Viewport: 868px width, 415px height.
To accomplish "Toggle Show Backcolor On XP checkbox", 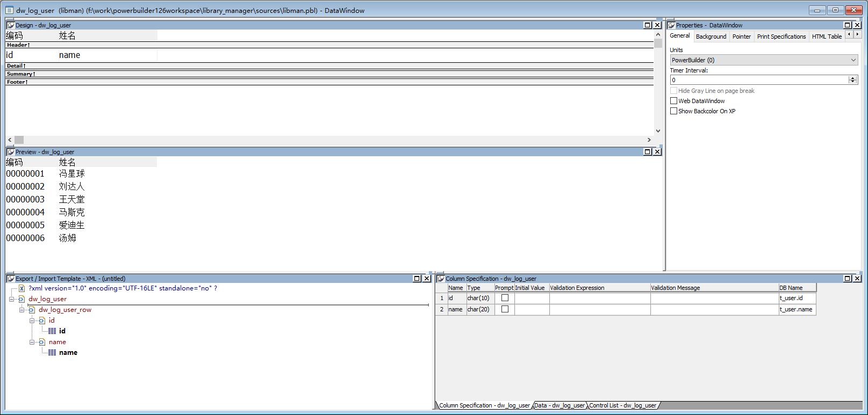I will coord(673,111).
